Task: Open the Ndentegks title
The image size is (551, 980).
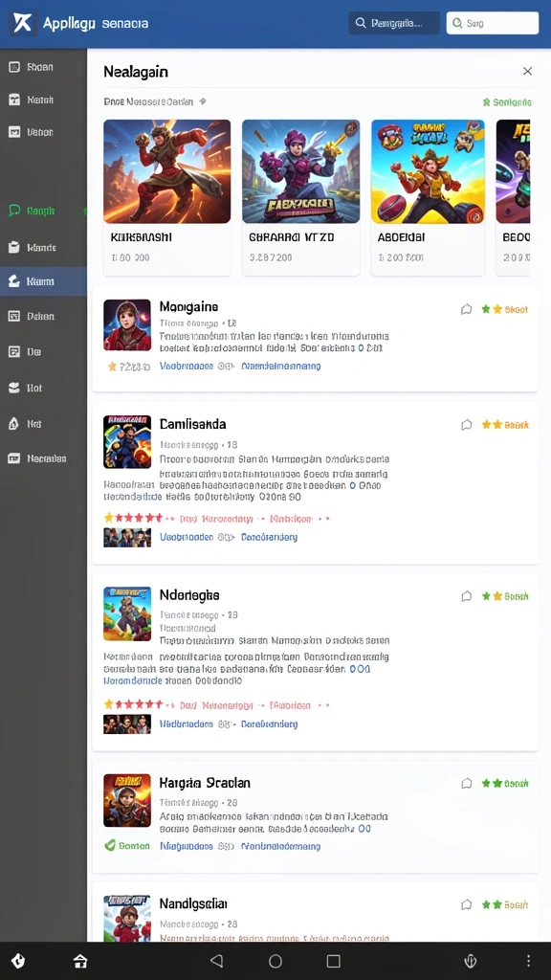Action: 189,595
